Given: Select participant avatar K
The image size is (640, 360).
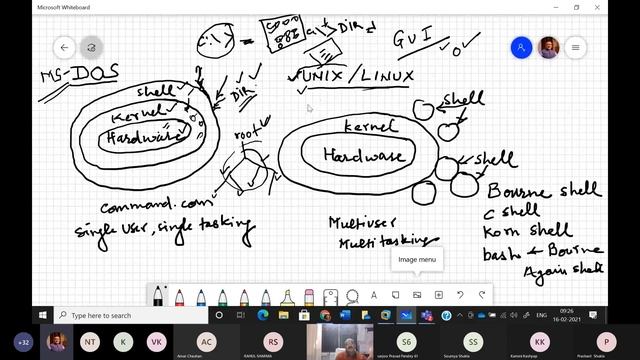Looking at the screenshot, I should coord(123,342).
